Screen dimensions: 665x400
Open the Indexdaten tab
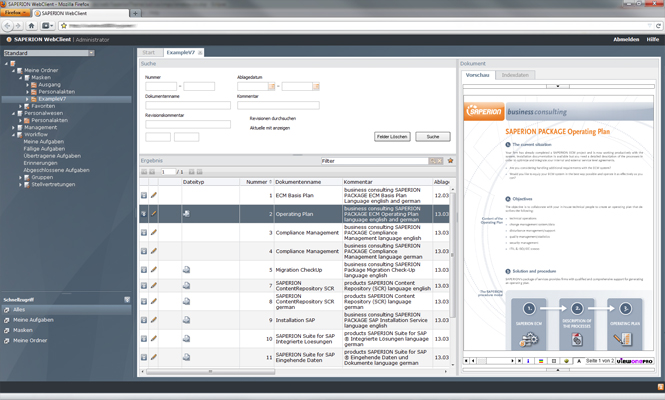(515, 75)
